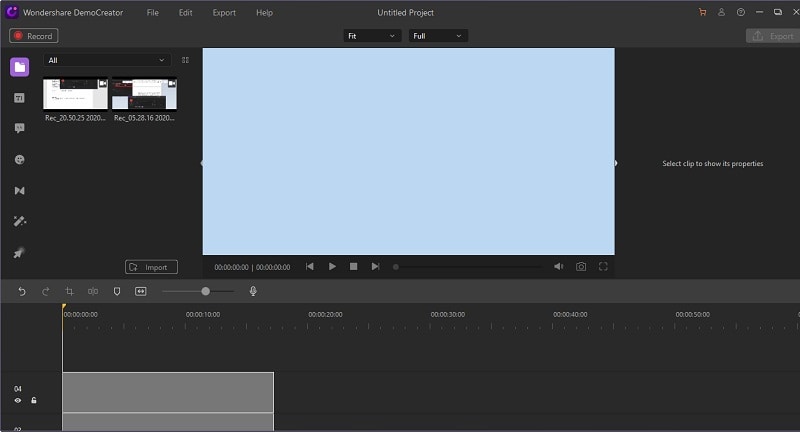The width and height of the screenshot is (800, 433).
Task: Open the Help menu
Action: pos(264,13)
